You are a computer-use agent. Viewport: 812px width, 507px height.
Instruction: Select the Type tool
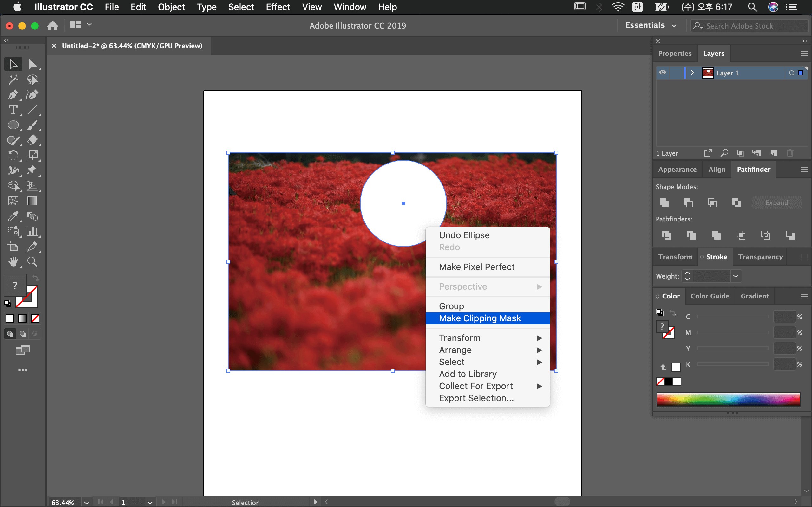pos(13,110)
